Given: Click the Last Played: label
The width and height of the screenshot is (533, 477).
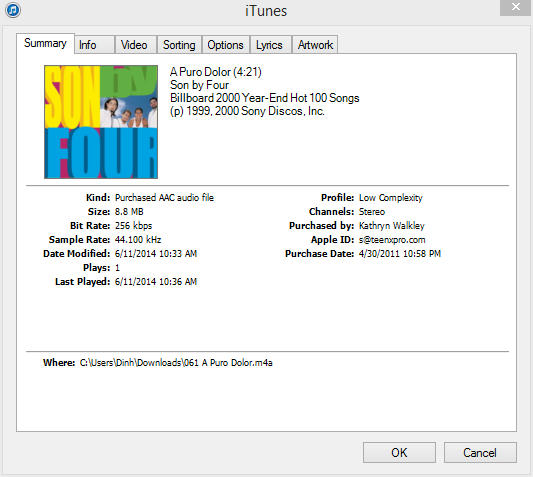Looking at the screenshot, I should coord(83,282).
